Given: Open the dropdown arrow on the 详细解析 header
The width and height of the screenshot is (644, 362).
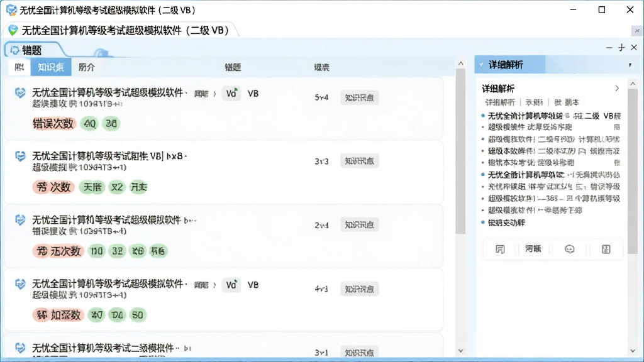Looking at the screenshot, I should (x=630, y=65).
